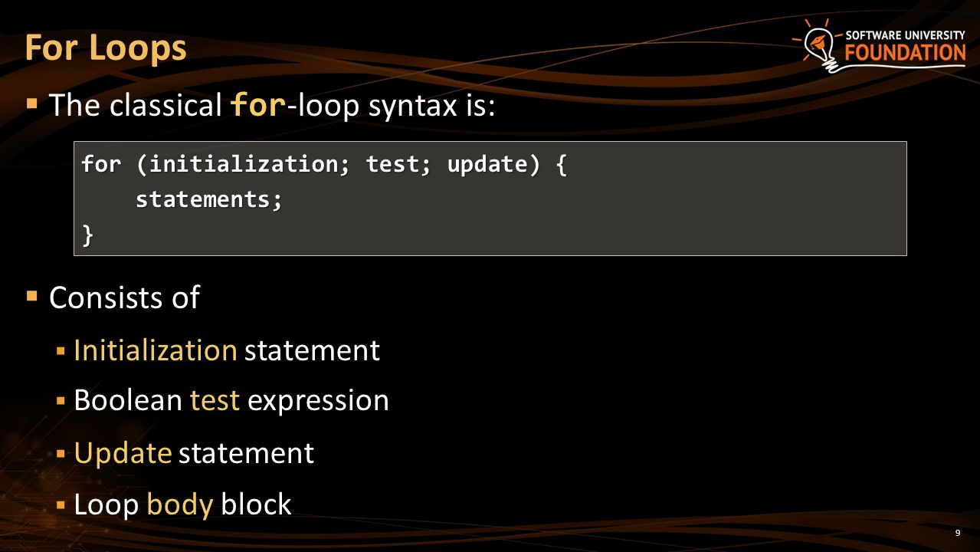The height and width of the screenshot is (552, 980).
Task: Click the 'statements;' line in the code box
Action: (x=209, y=200)
